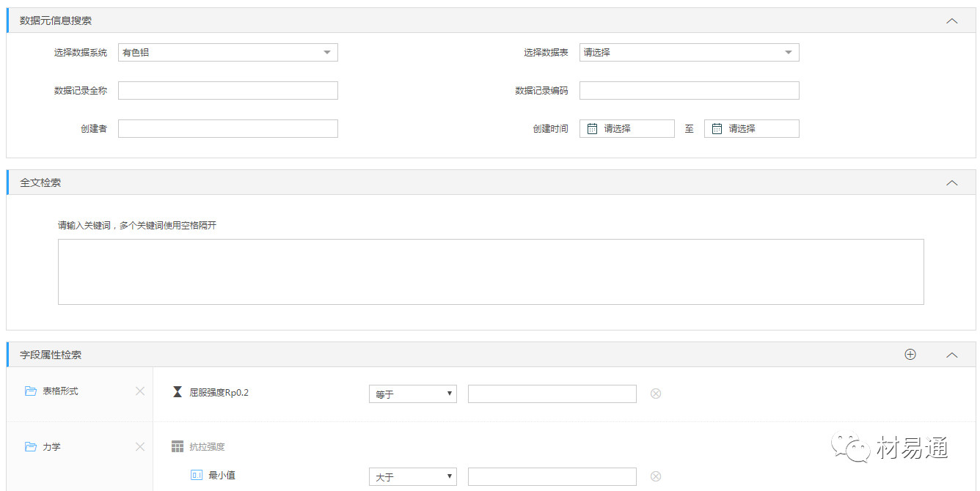Image resolution: width=980 pixels, height=491 pixels.
Task: Remove the 表格形式 category with X icon
Action: (x=140, y=391)
